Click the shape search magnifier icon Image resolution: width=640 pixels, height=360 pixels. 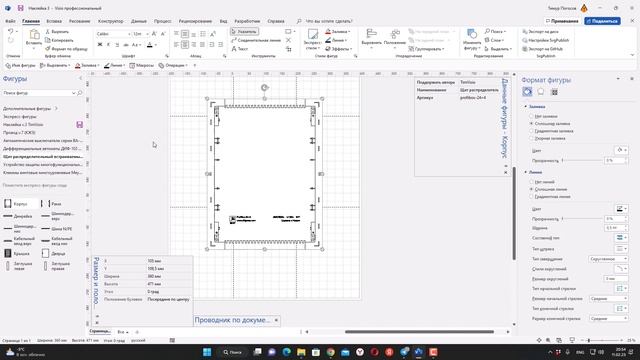tap(80, 93)
